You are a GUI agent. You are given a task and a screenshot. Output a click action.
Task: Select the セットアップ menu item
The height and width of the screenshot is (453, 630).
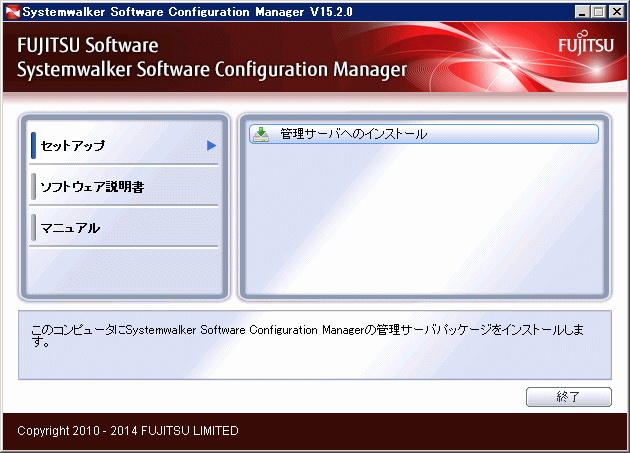[124, 145]
